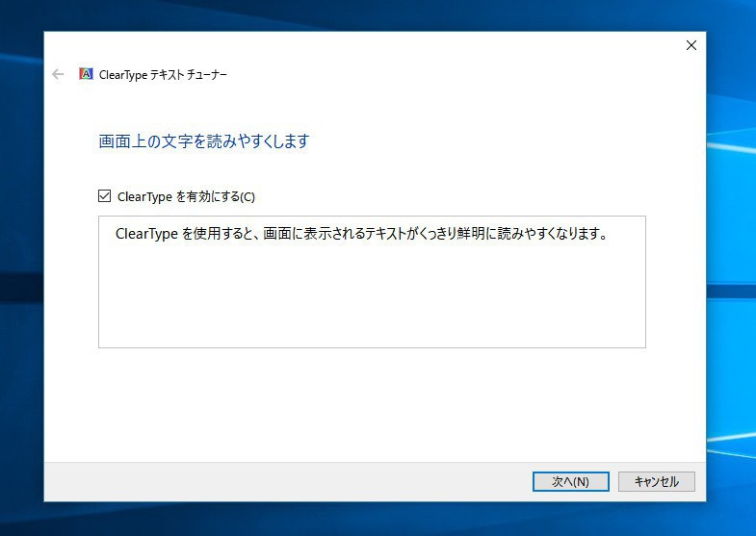Click the キャンセル button
The height and width of the screenshot is (536, 756).
656,481
